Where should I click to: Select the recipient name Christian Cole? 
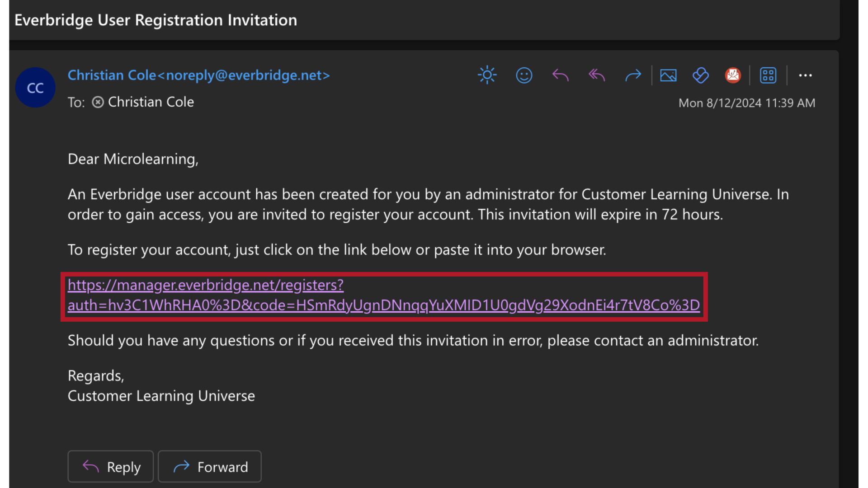coord(151,102)
